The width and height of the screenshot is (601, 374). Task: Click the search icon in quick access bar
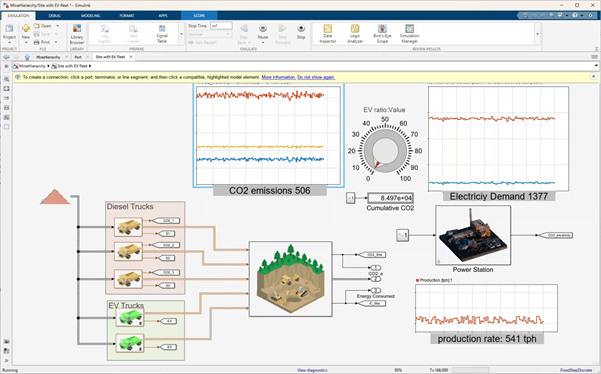(x=551, y=15)
